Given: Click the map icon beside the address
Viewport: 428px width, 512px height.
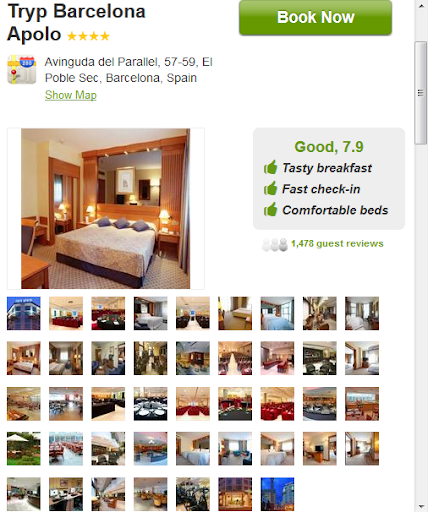Looking at the screenshot, I should click(x=22, y=70).
